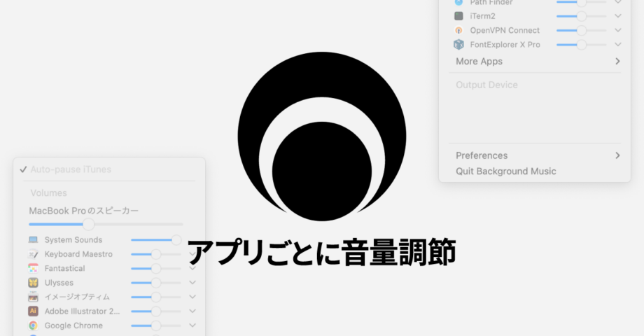
Task: Click the "Keyboard Maestro" label
Action: point(78,254)
